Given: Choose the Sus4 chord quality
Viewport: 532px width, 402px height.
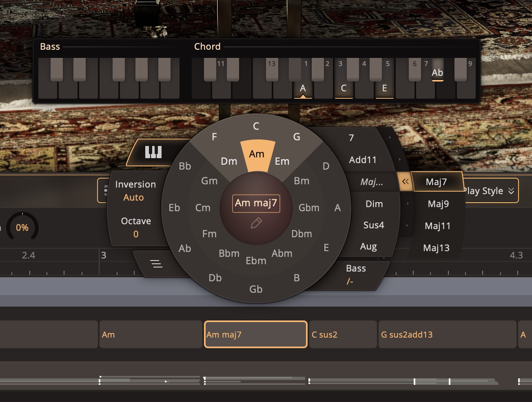Looking at the screenshot, I should tap(374, 225).
